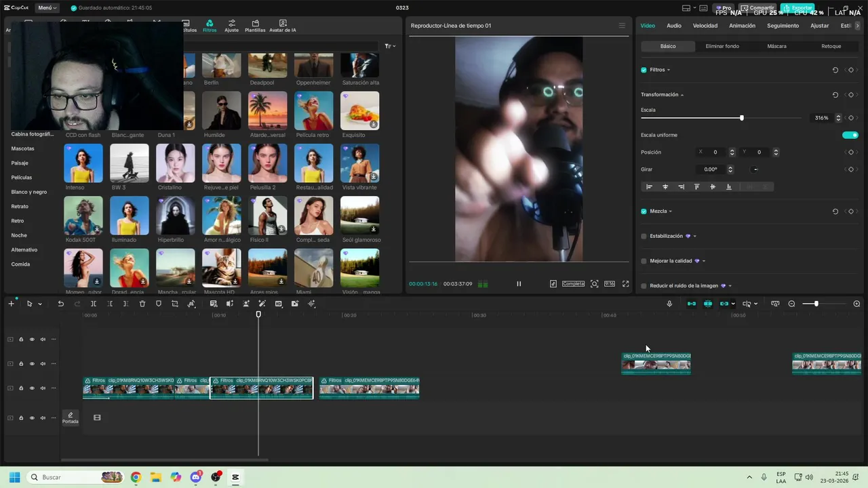Apply the Cristalino filter thumbnail

(x=176, y=163)
